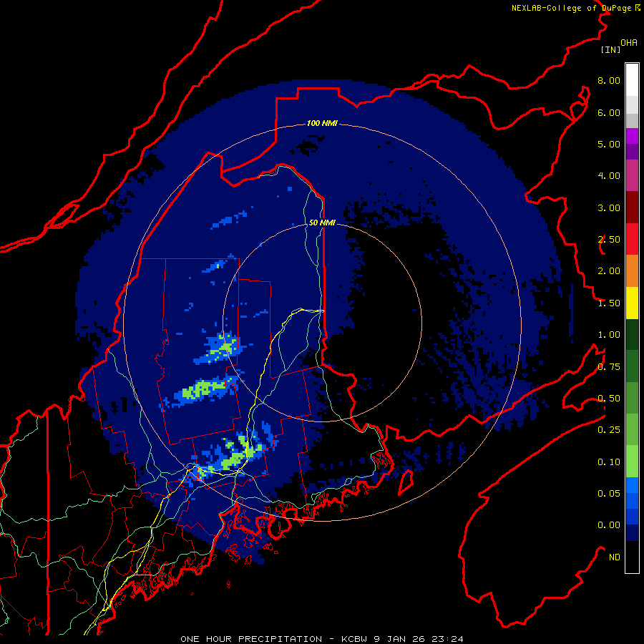Select the '0.10' legend value
This screenshot has width=644, height=644.
[609, 462]
